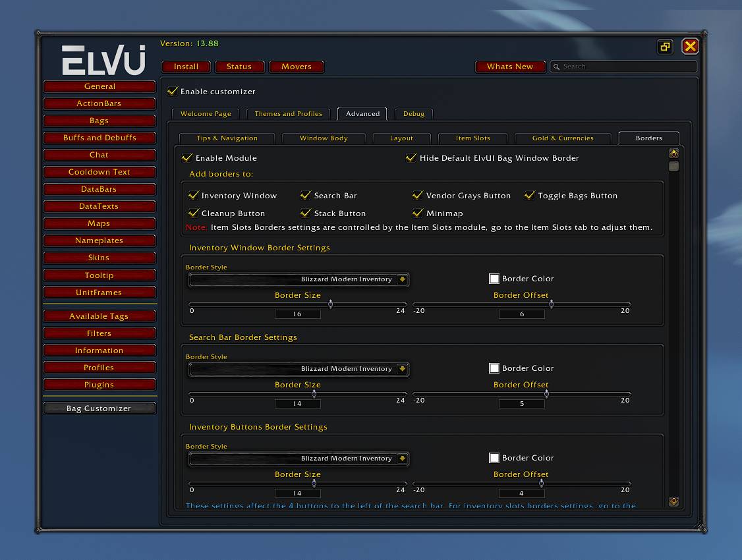The height and width of the screenshot is (560, 742).
Task: Close the ElvUI config with red X
Action: [690, 46]
